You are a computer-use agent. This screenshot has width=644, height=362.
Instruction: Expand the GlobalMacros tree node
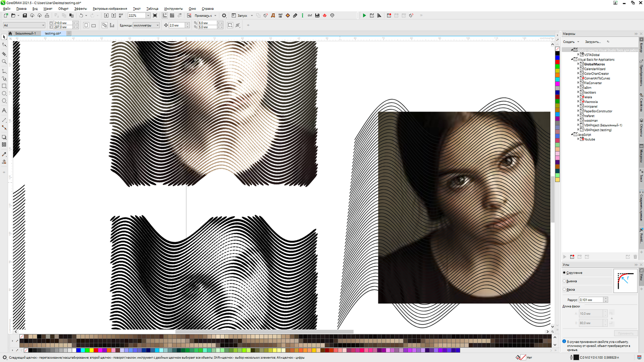tap(578, 64)
